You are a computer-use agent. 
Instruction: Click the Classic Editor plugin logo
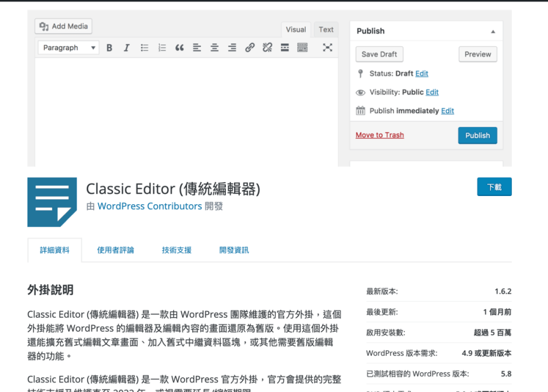52,202
